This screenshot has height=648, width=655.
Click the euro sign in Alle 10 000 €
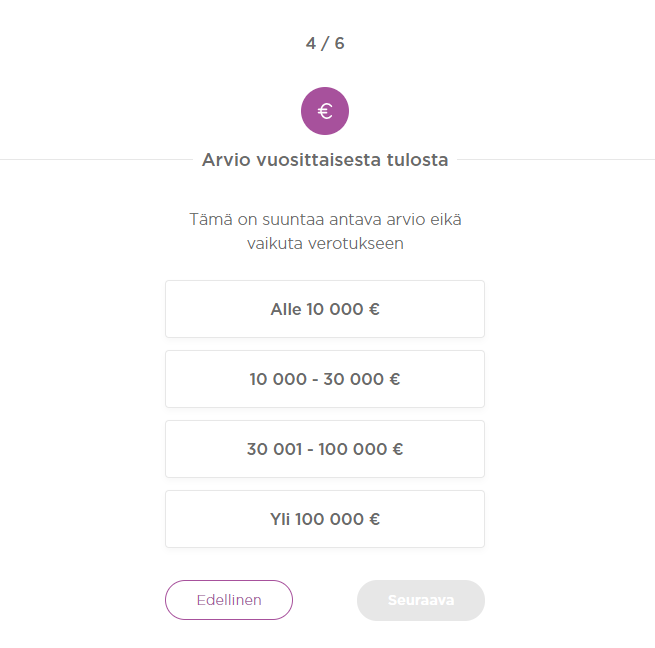[x=374, y=309]
